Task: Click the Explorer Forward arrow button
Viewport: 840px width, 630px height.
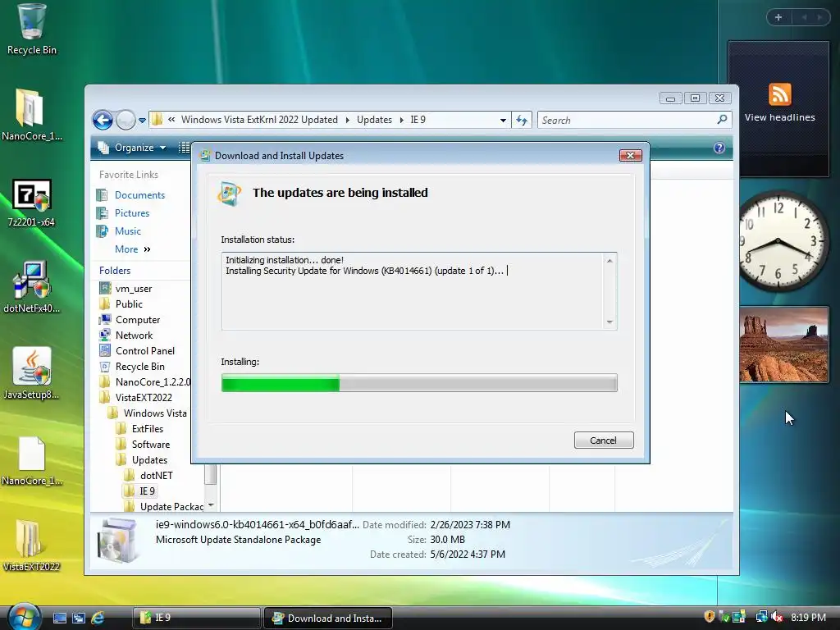Action: (126, 120)
